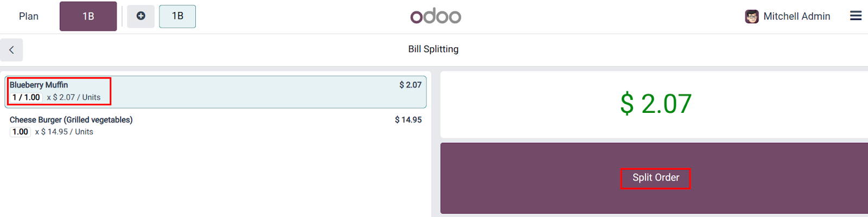Image resolution: width=868 pixels, height=217 pixels.
Task: Click the x $ 14.95 / Units text
Action: [64, 132]
